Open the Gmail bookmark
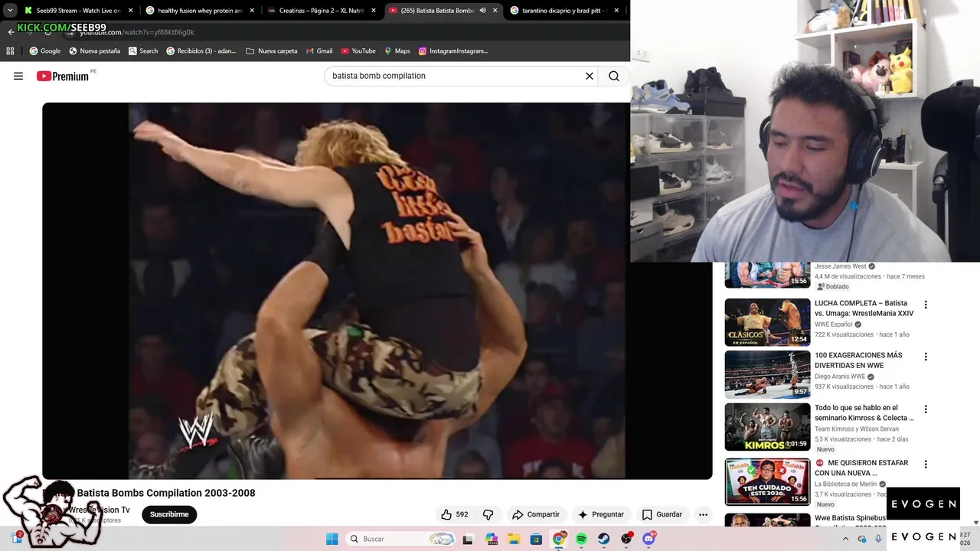This screenshot has height=551, width=980. pyautogui.click(x=318, y=51)
